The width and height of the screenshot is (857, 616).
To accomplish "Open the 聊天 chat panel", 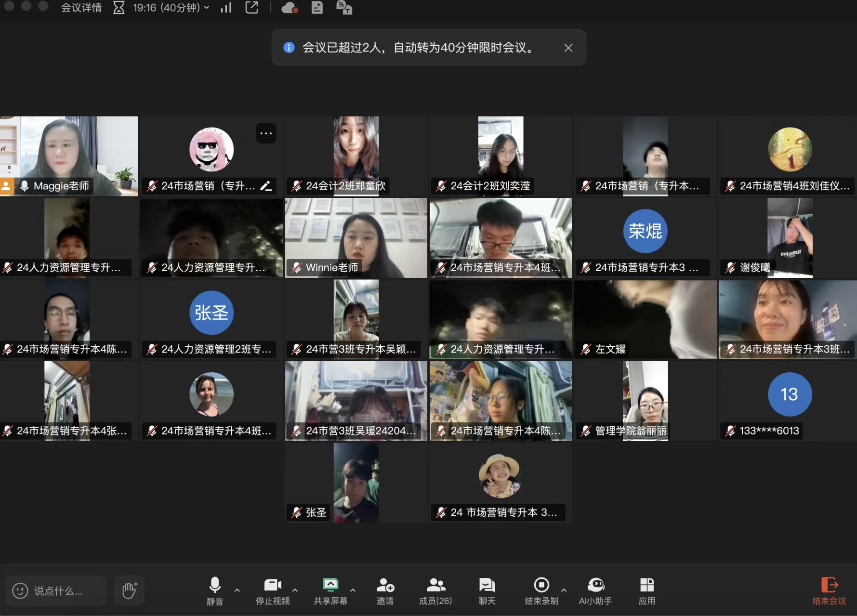I will coord(487,591).
